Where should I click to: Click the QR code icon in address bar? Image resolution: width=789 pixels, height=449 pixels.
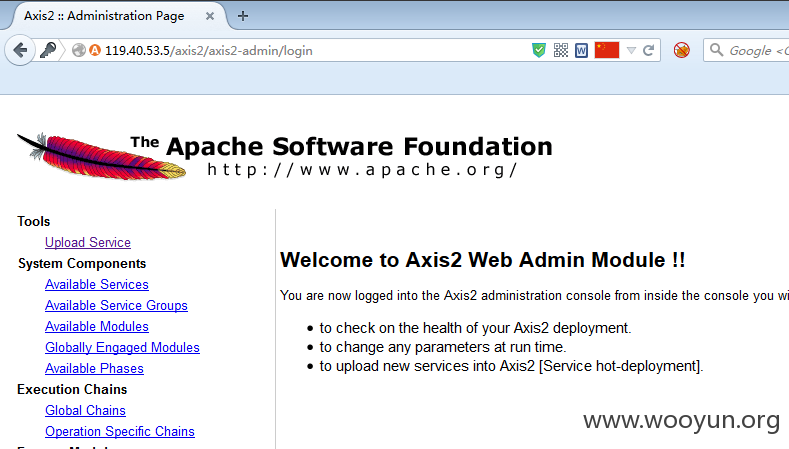[x=561, y=50]
